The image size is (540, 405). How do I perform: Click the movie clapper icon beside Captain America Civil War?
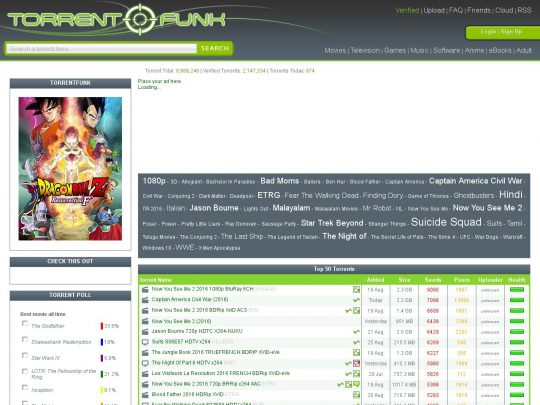(145, 300)
